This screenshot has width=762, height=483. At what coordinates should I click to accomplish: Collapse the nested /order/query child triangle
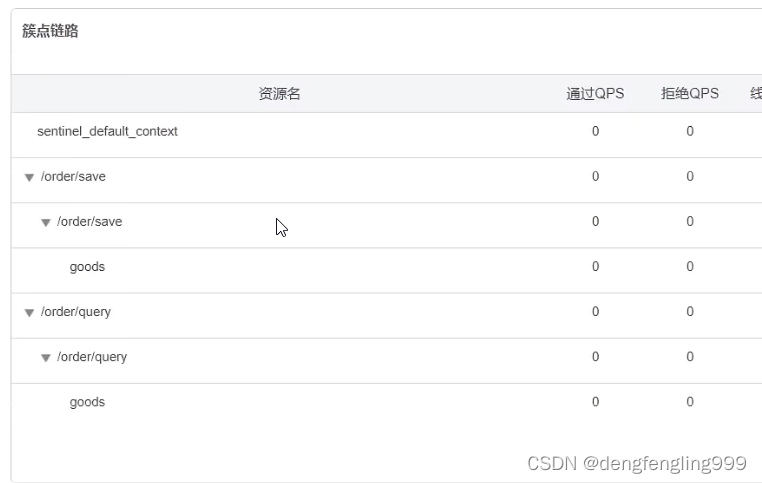(x=45, y=357)
